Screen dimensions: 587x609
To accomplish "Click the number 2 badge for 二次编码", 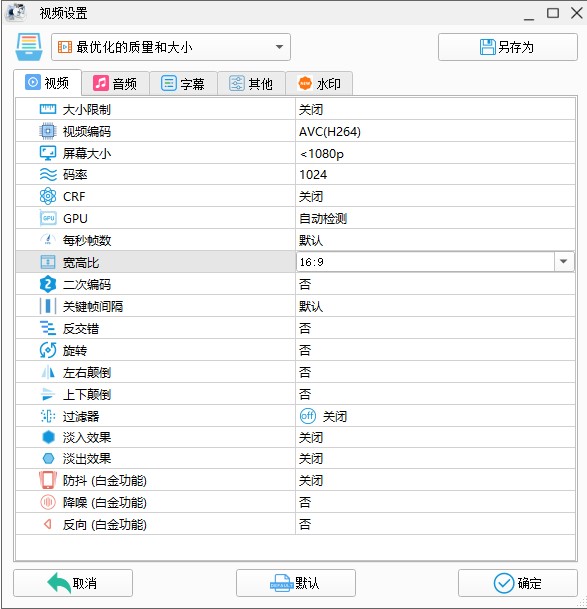I will click(x=48, y=284).
